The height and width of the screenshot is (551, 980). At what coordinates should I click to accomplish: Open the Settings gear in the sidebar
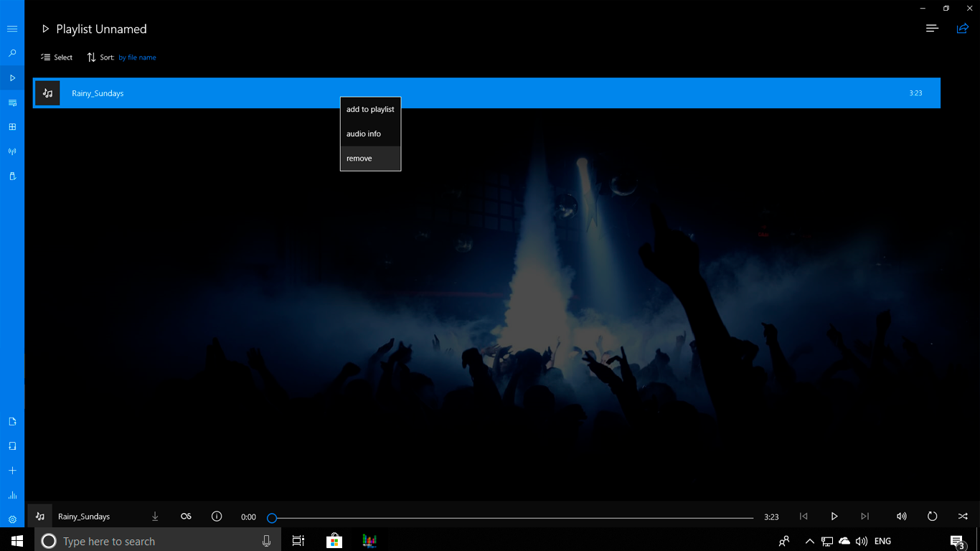(x=11, y=519)
